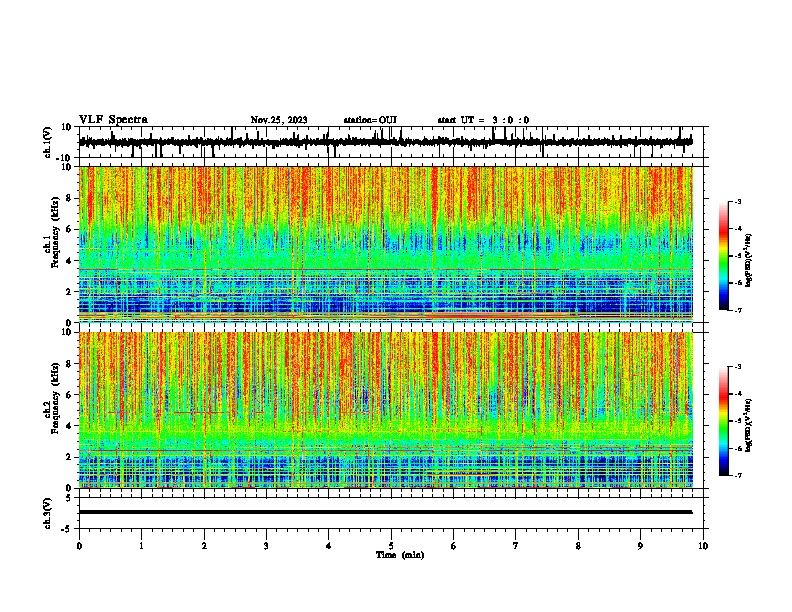Click the time axis tick label 10
The image size is (792, 612).
(703, 546)
